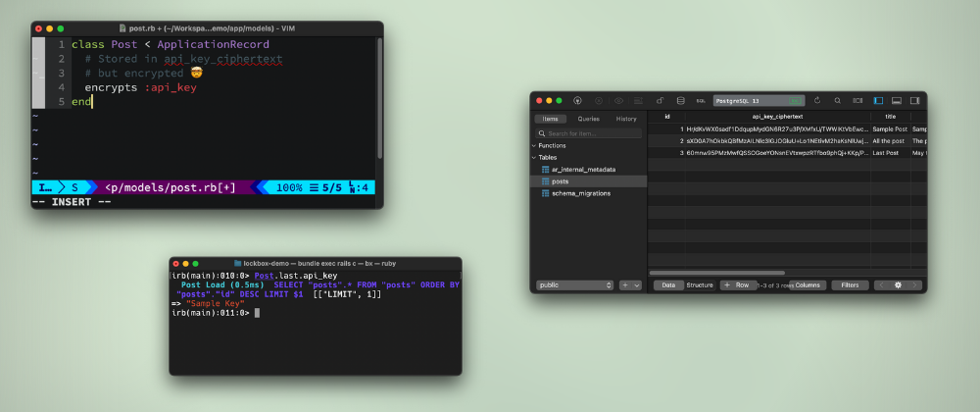Click the settings gear icon at bottom right

pos(898,284)
